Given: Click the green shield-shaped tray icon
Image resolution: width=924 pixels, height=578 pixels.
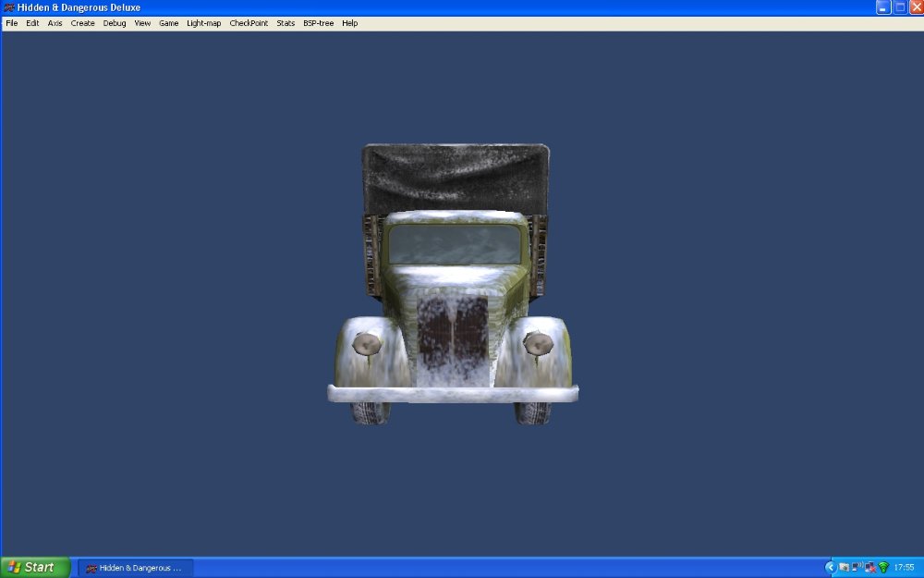Looking at the screenshot, I should click(x=883, y=568).
